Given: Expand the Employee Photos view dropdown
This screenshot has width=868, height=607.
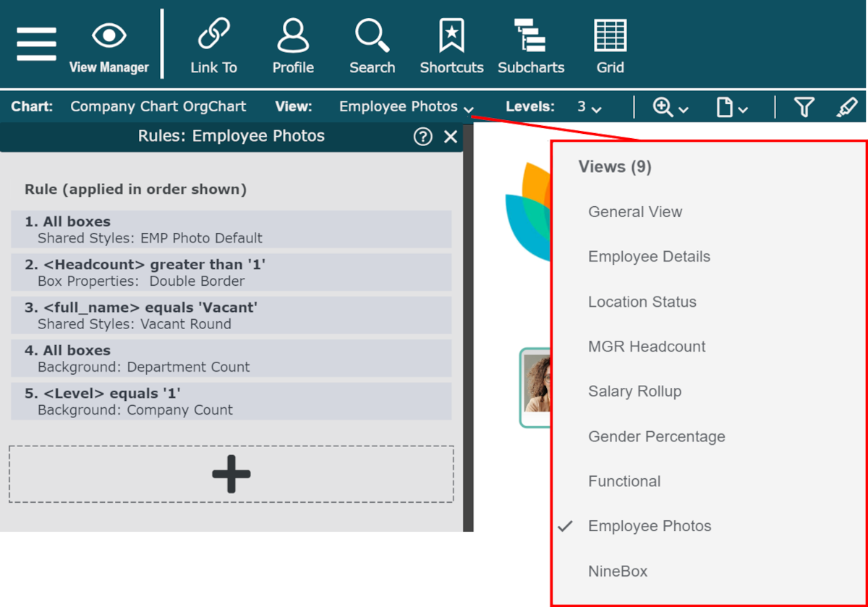Looking at the screenshot, I should (407, 107).
